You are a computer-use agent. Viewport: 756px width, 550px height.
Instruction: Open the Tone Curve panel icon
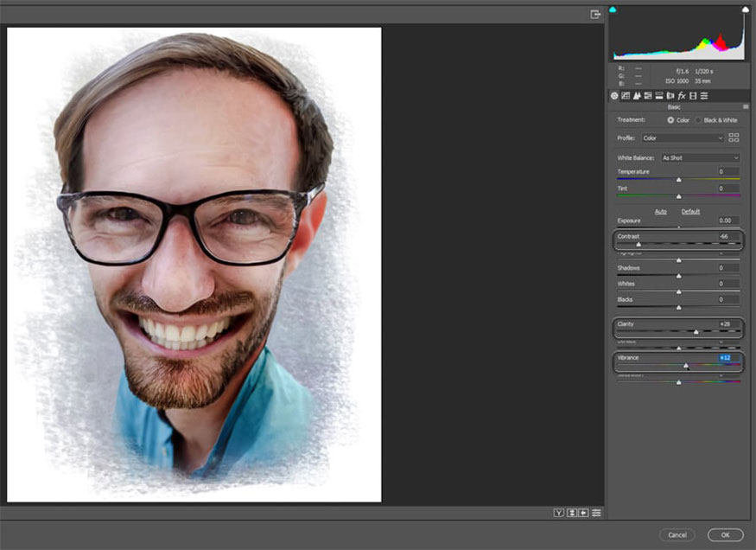point(626,95)
